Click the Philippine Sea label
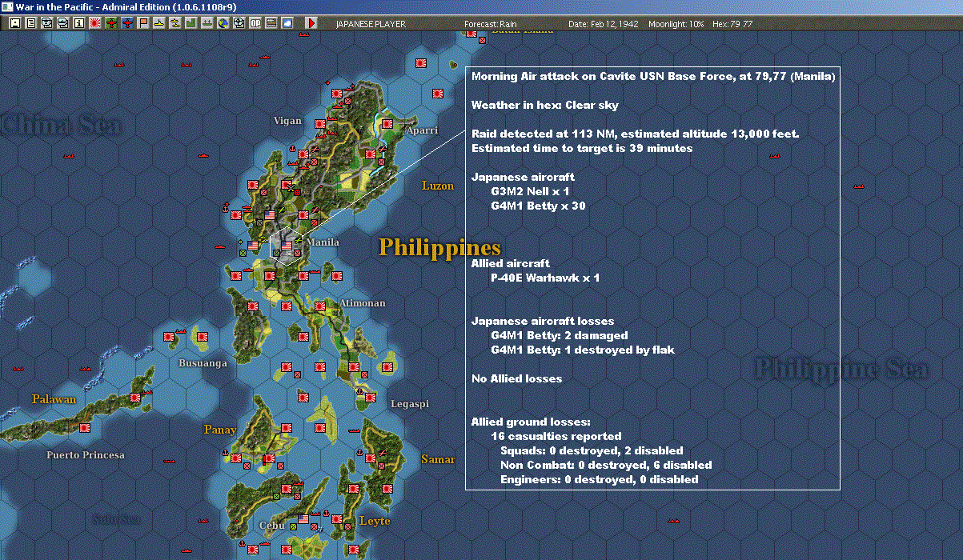 [x=841, y=369]
